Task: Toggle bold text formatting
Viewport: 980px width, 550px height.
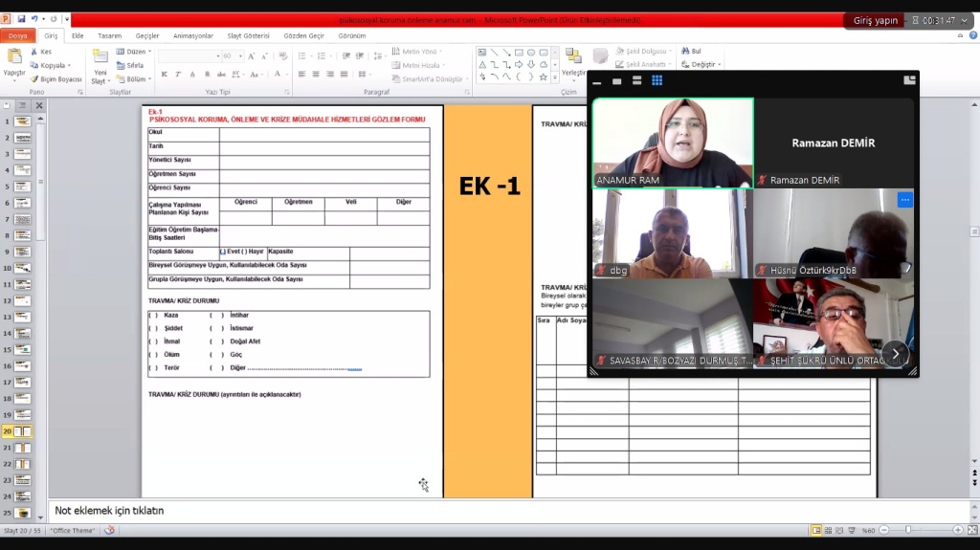Action: [x=165, y=74]
